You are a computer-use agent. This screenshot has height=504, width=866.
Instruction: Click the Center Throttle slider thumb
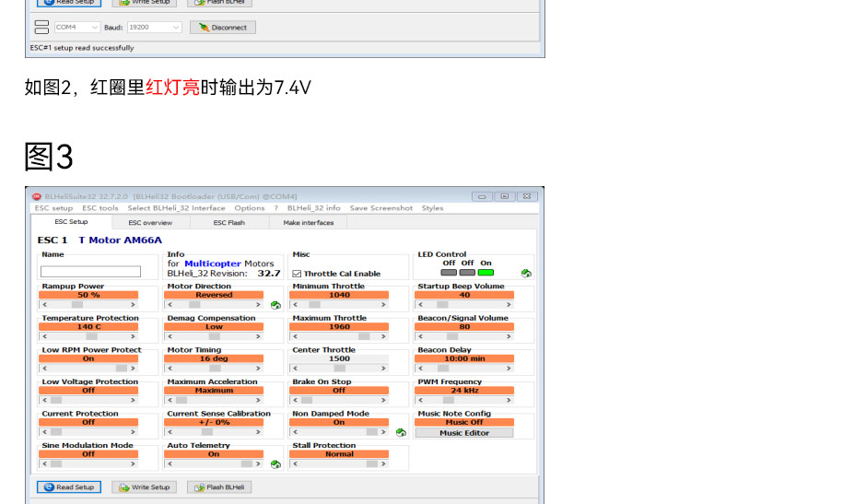[x=340, y=368]
